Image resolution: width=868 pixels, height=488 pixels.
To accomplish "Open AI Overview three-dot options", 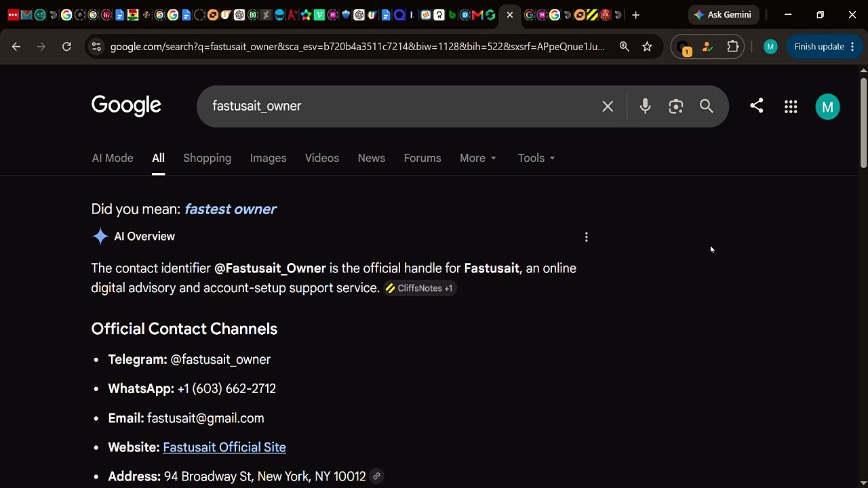I will point(587,237).
